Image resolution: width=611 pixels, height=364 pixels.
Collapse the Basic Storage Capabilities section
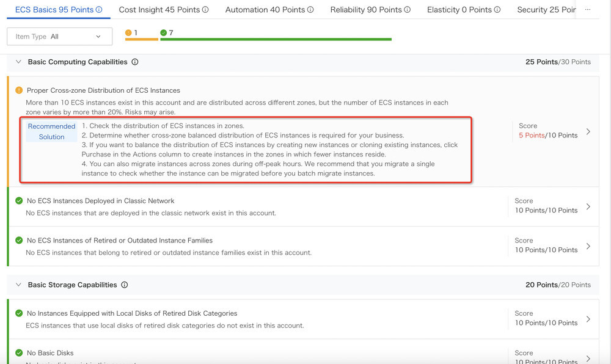(18, 285)
